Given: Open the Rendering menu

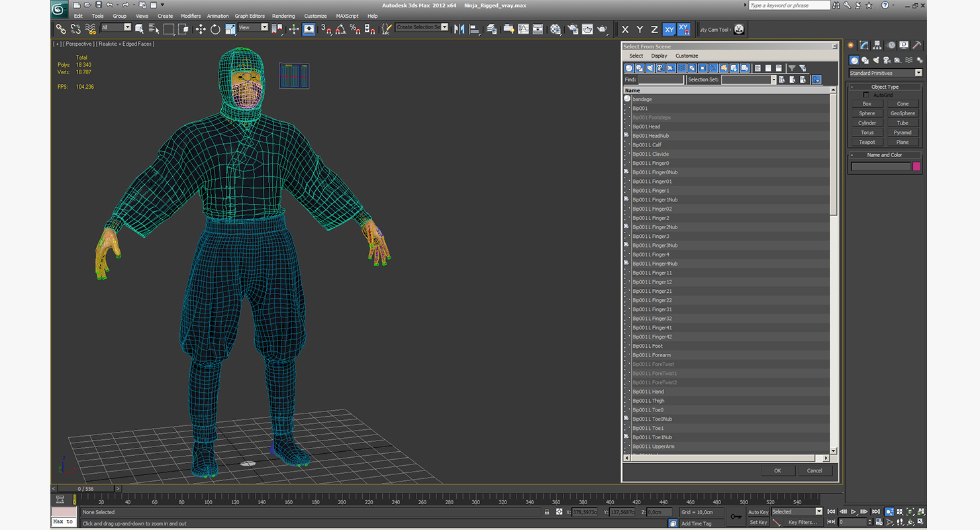Looking at the screenshot, I should pos(283,16).
